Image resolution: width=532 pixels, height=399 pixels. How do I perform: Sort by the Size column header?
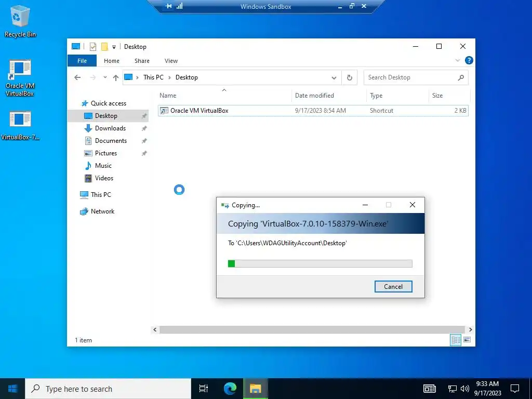coord(449,96)
